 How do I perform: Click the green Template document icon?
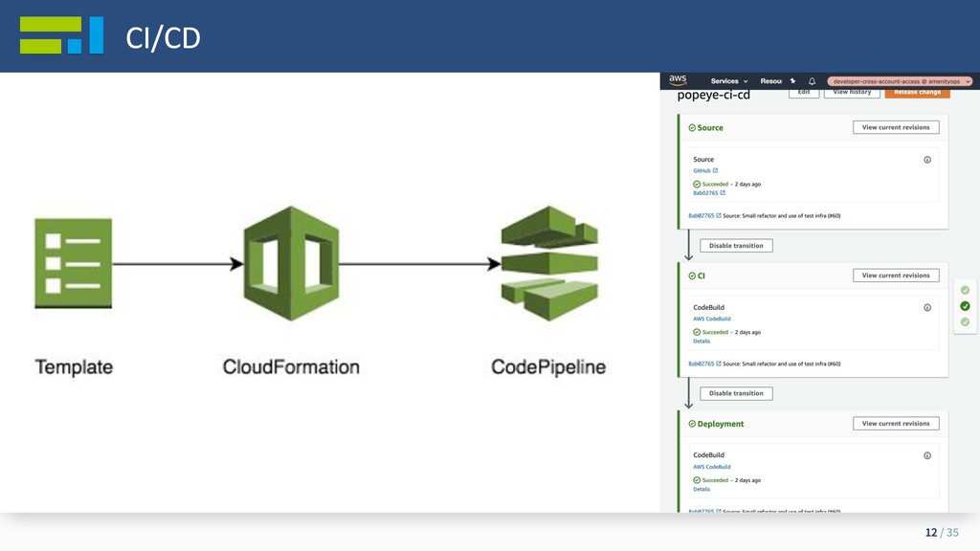click(73, 263)
